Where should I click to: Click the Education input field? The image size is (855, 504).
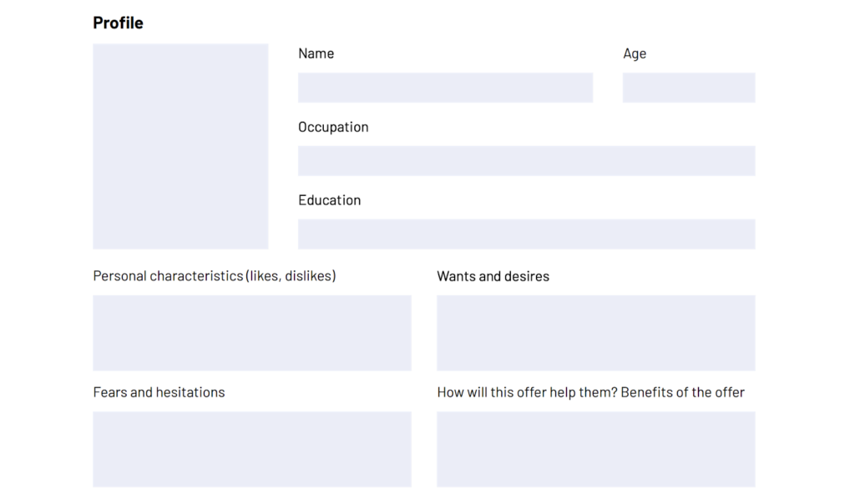point(526,234)
